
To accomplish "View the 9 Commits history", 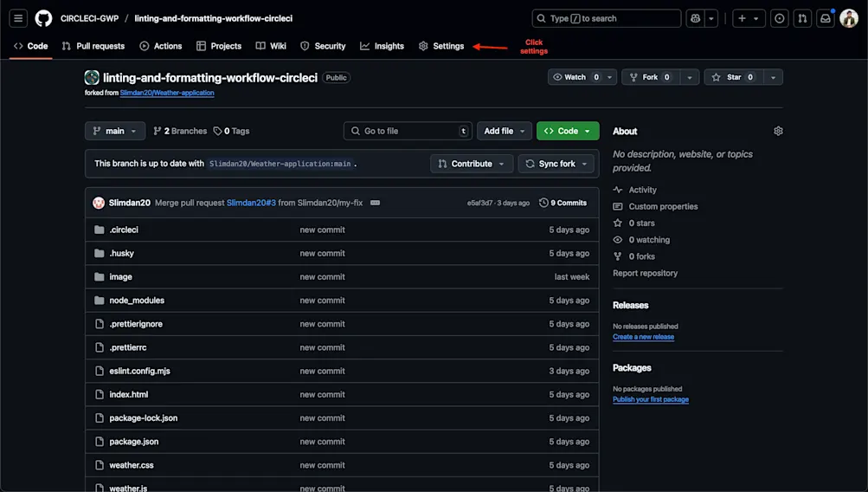I will (563, 203).
